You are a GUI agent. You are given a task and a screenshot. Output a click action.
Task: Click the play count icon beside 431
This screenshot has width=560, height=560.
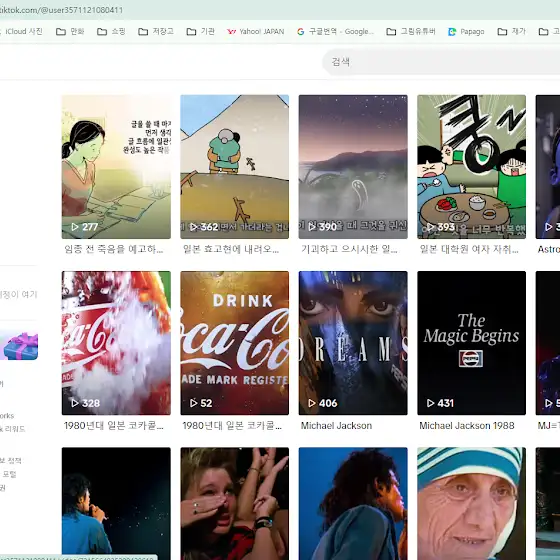pyautogui.click(x=430, y=403)
